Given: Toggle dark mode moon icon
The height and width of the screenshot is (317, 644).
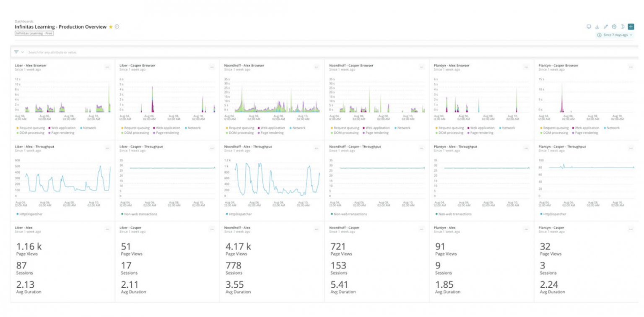Looking at the screenshot, I should [623, 26].
